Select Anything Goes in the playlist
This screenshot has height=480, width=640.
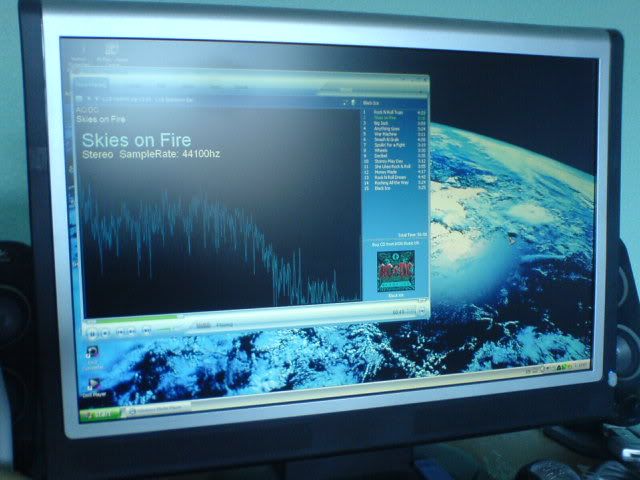394,129
